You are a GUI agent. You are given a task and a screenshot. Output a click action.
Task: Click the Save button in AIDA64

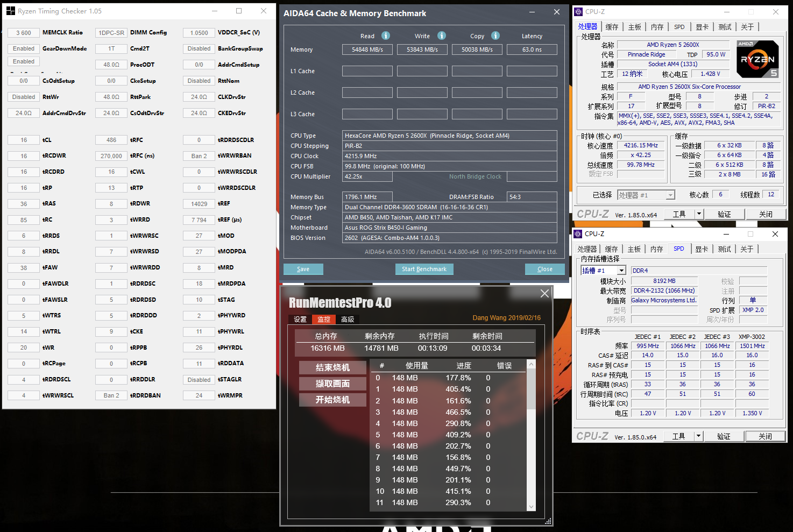coord(303,269)
